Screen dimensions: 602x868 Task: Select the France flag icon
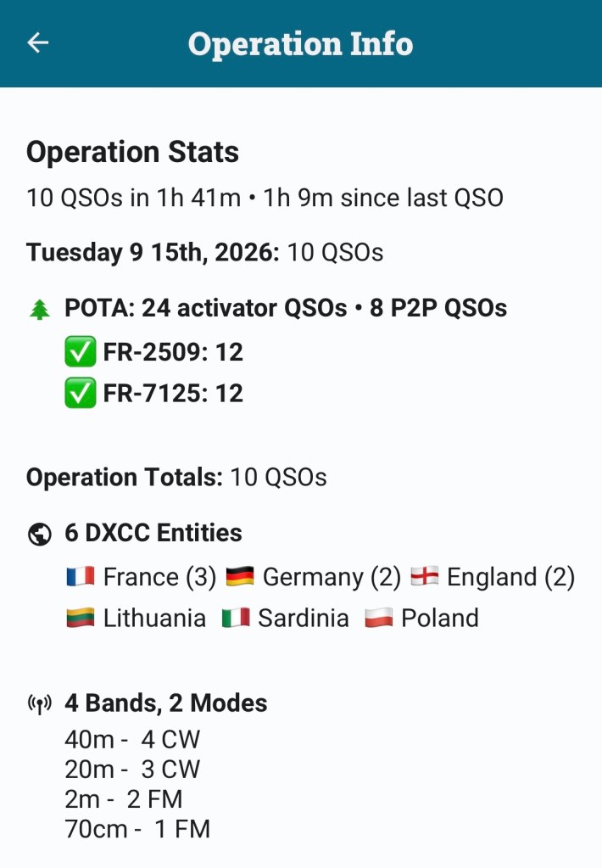[x=81, y=577]
